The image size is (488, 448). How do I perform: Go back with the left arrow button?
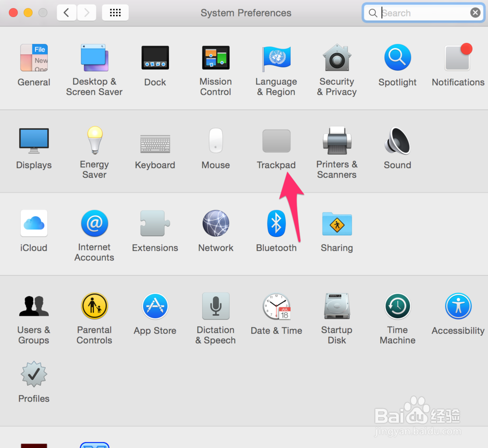[66, 13]
